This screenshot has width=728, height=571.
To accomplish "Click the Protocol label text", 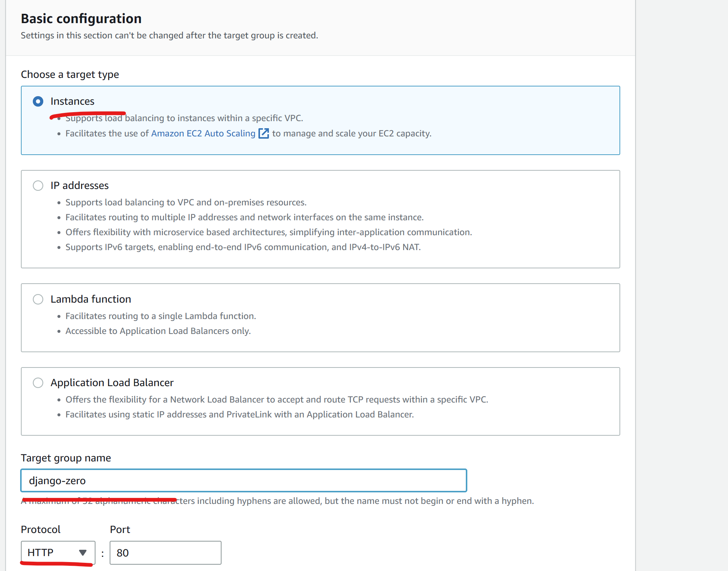I will pyautogui.click(x=40, y=530).
